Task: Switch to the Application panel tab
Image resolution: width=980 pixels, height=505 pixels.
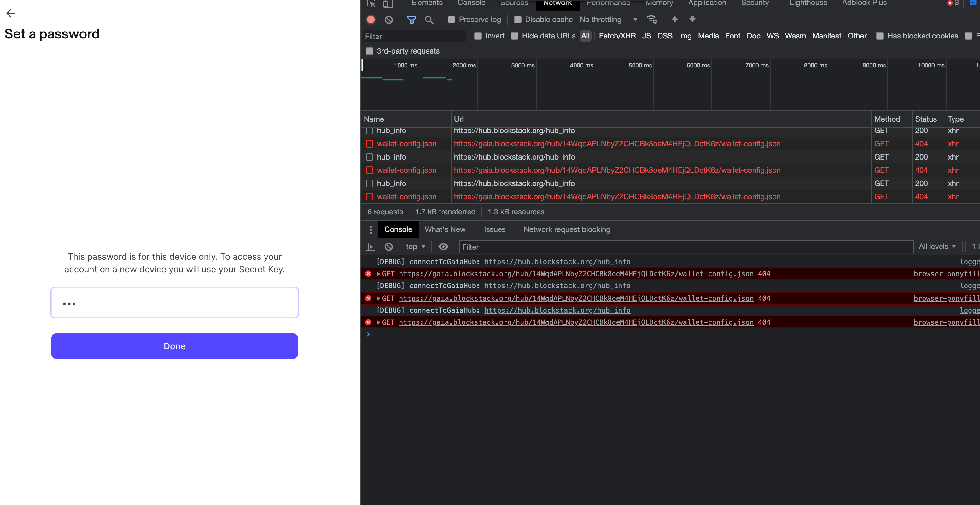Action: [x=707, y=3]
